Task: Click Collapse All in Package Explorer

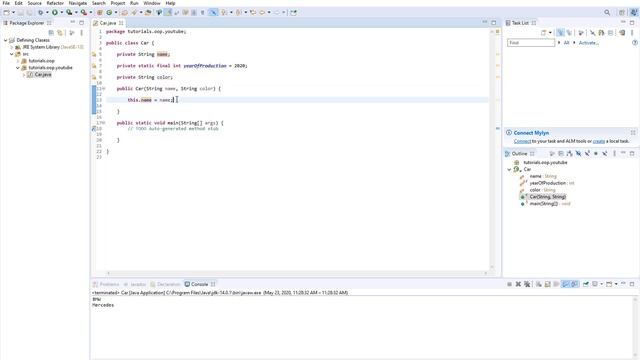Action: [51, 33]
